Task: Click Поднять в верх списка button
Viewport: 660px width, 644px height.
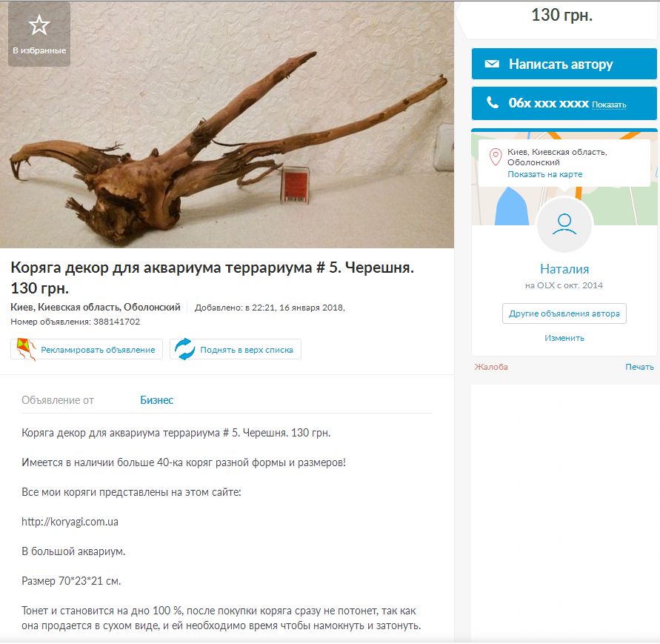Action: [x=236, y=349]
